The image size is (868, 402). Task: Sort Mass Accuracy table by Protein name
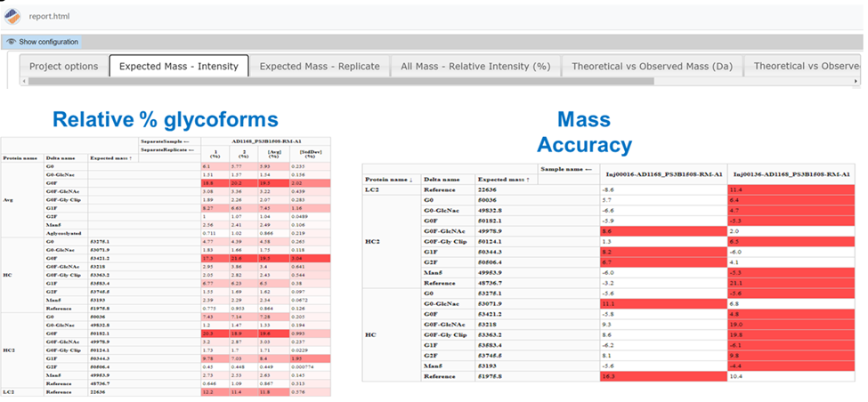(393, 178)
